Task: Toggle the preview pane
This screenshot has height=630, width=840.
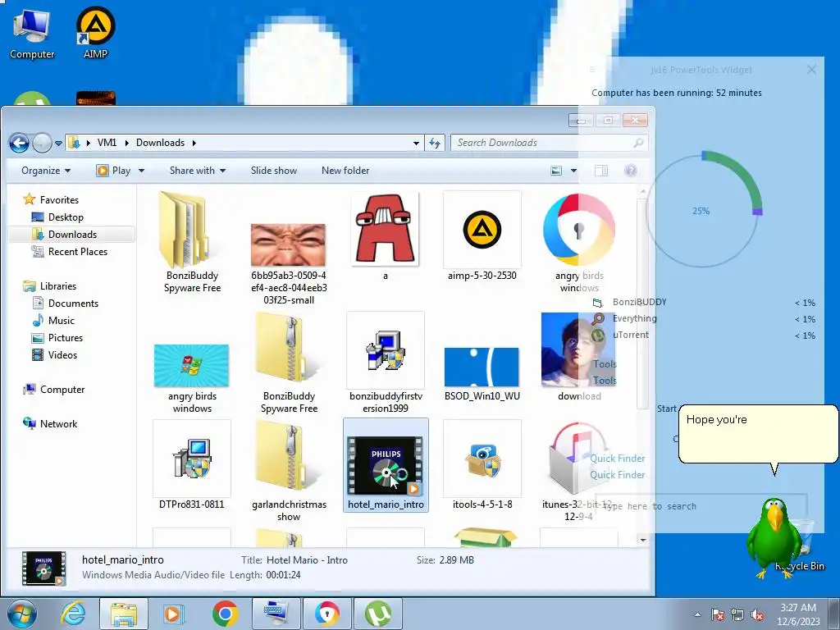Action: pyautogui.click(x=601, y=171)
